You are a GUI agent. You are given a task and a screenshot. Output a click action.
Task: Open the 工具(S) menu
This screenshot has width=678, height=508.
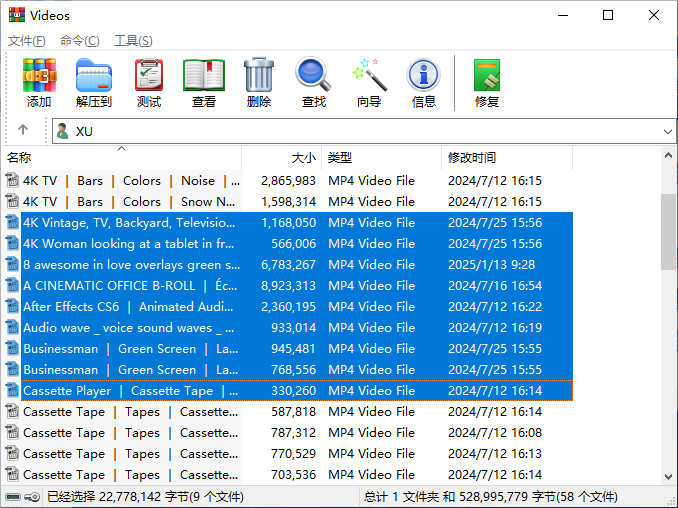pyautogui.click(x=133, y=41)
